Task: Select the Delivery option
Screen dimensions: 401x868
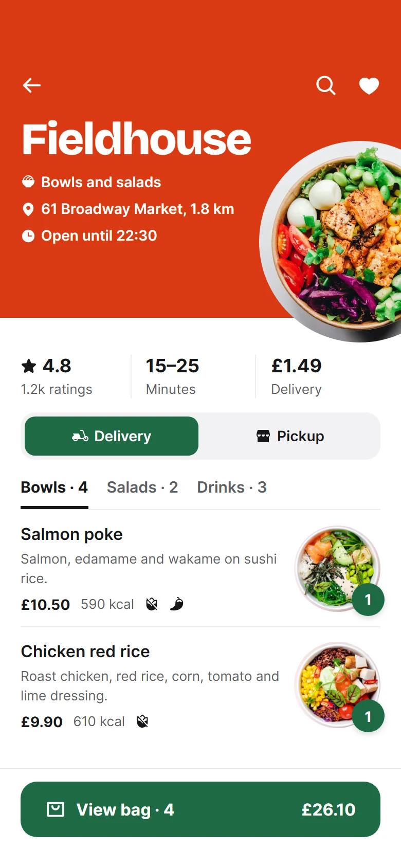Action: [112, 436]
